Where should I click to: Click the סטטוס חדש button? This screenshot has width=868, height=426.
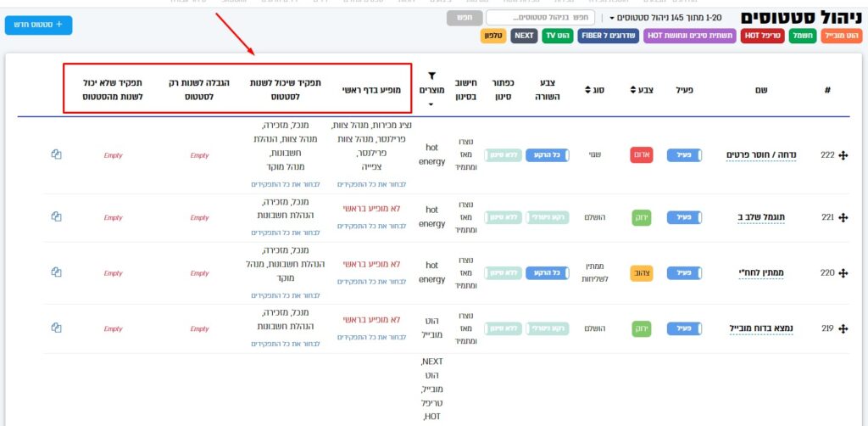click(38, 25)
